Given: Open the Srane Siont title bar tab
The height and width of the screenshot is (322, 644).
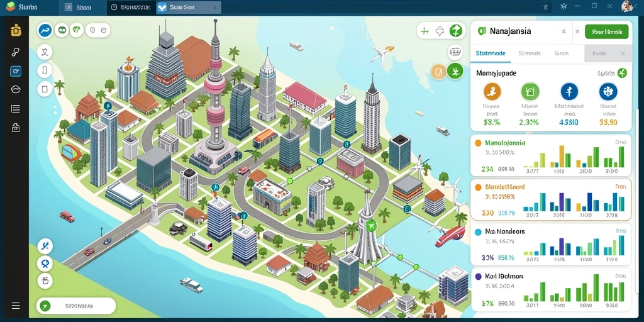Looking at the screenshot, I should (x=189, y=7).
